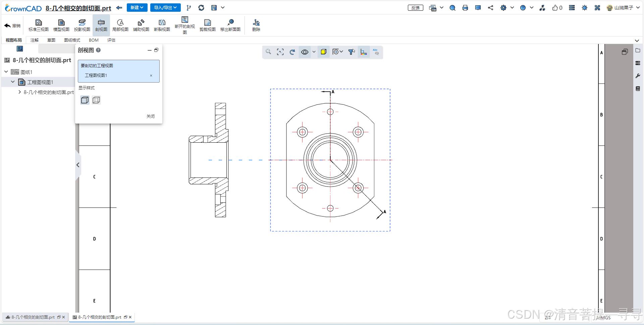
Task: Toggle the colored dimension axis button
Action: point(364,52)
